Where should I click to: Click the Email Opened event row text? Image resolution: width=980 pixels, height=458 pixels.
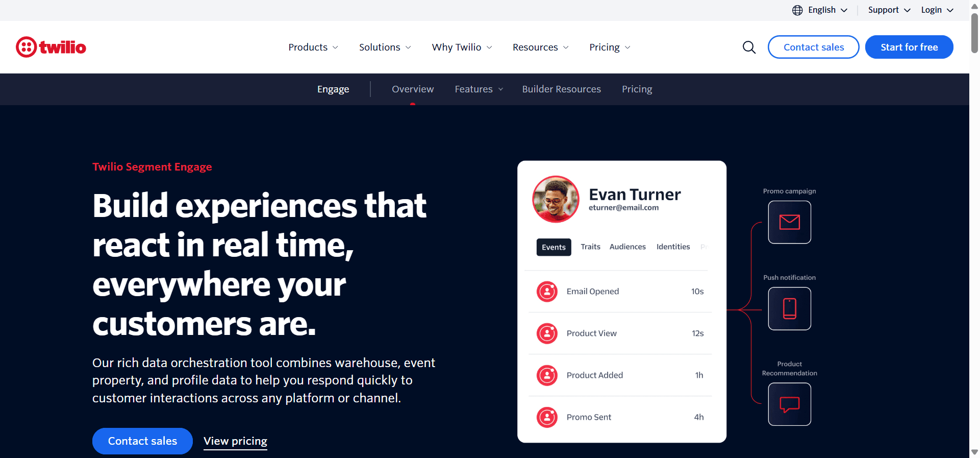click(x=592, y=292)
